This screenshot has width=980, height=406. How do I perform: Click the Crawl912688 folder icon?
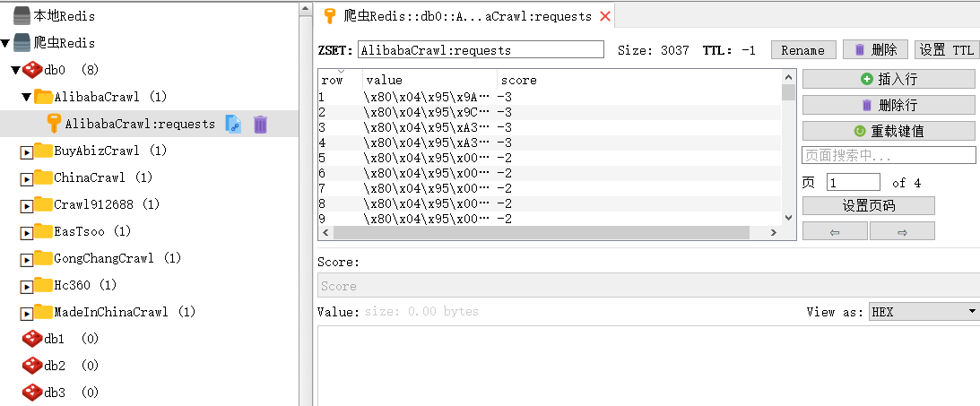click(42, 203)
